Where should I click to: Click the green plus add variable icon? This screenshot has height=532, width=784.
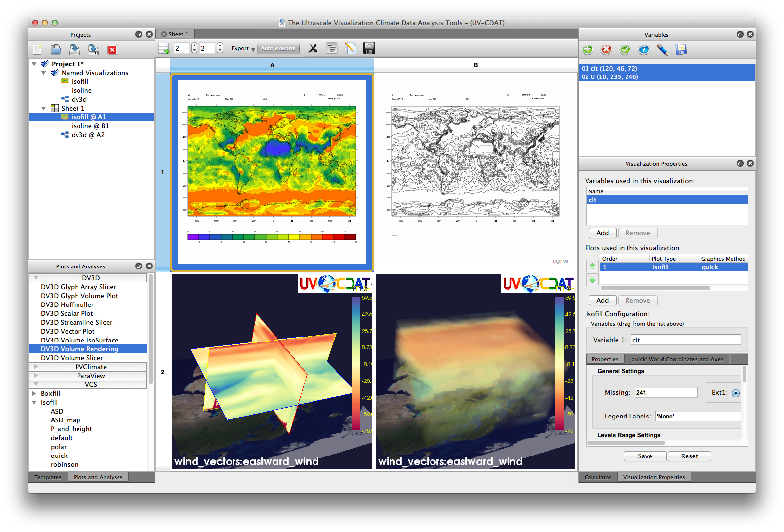coord(588,49)
